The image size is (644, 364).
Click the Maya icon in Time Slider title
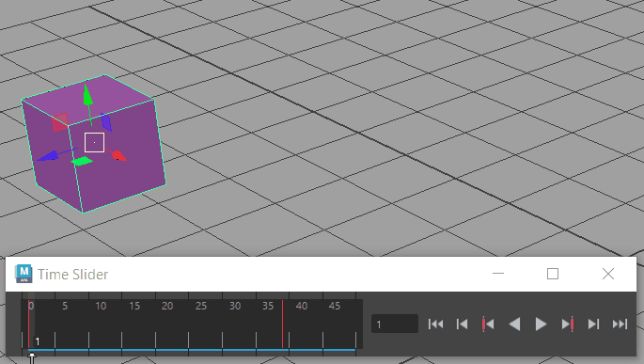[24, 274]
